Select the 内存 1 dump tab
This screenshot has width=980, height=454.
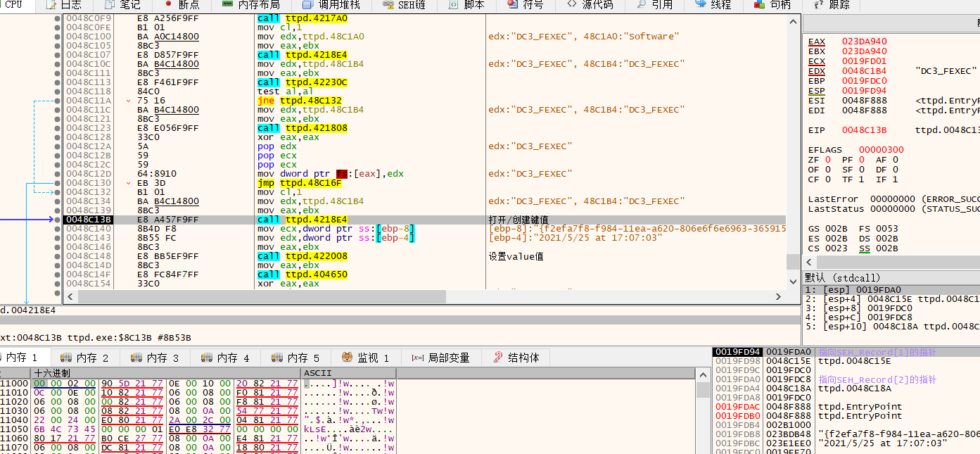[21, 358]
